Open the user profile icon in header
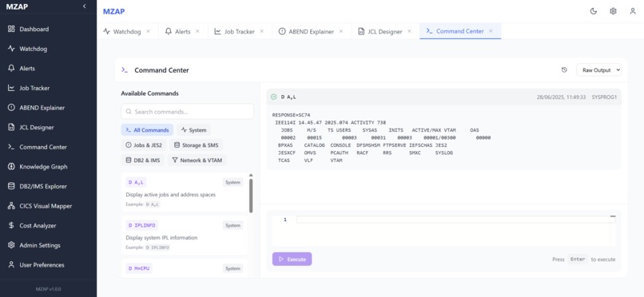The height and width of the screenshot is (297, 644). tap(633, 11)
